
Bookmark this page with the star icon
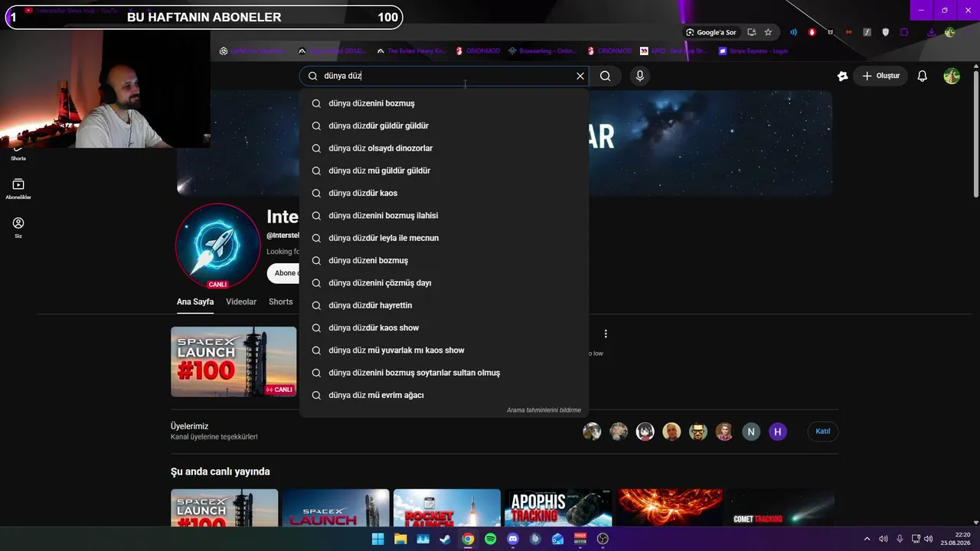(768, 32)
